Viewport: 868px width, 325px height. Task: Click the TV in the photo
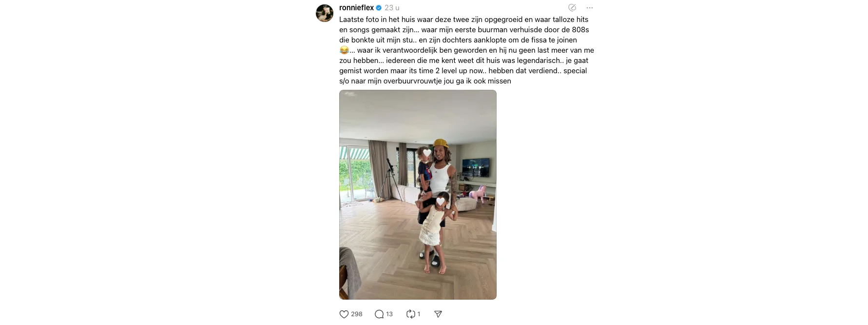coord(476,167)
